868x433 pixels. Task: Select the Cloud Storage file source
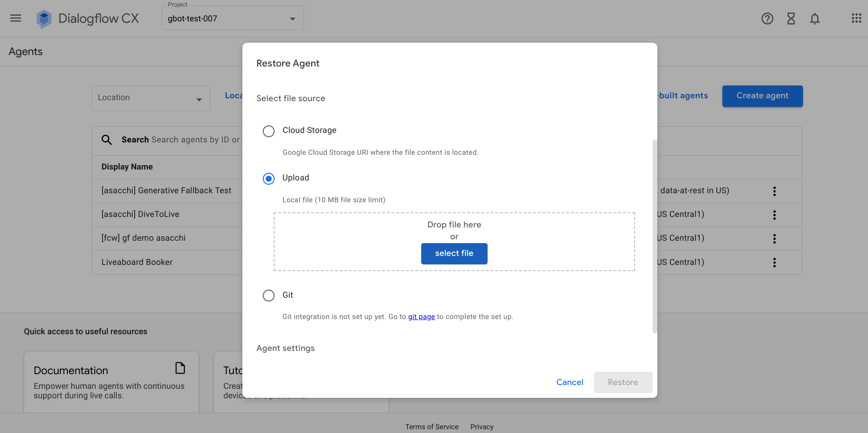point(269,131)
